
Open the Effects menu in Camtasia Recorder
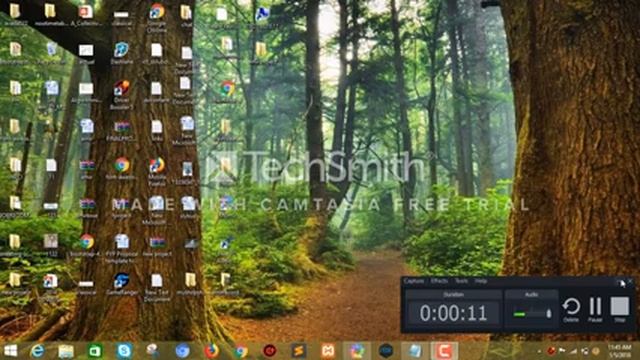pos(439,281)
